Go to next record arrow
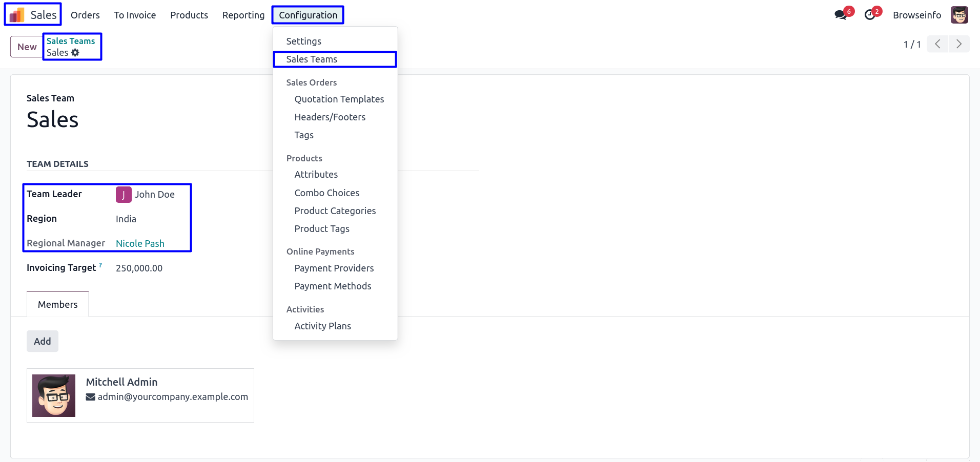The width and height of the screenshot is (980, 462). pyautogui.click(x=959, y=44)
